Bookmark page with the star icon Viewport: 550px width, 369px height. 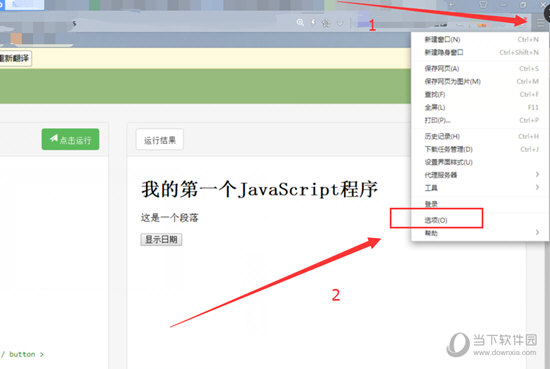coord(326,23)
